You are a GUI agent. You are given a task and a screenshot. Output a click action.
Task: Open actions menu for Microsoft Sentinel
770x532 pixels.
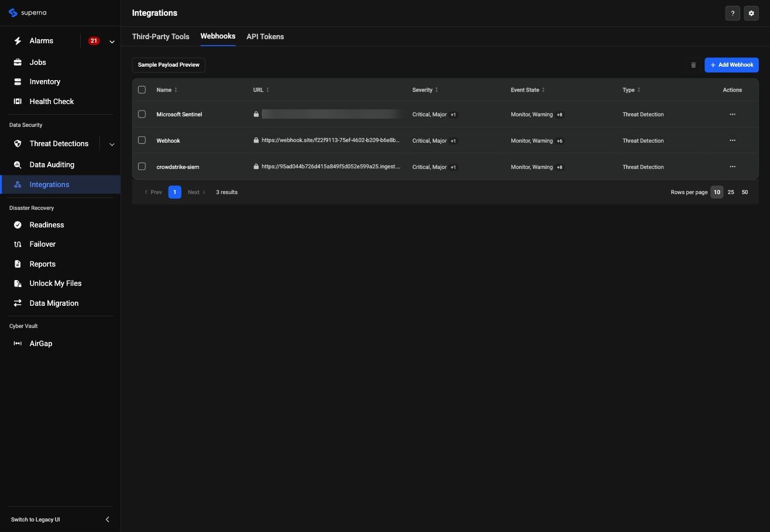click(x=733, y=115)
